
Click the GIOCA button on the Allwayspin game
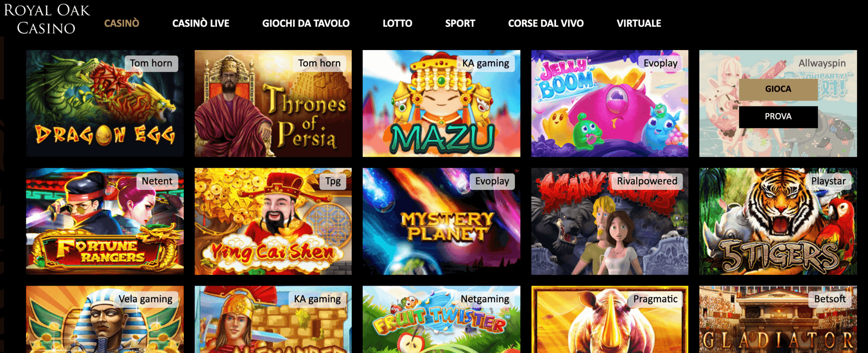[778, 89]
